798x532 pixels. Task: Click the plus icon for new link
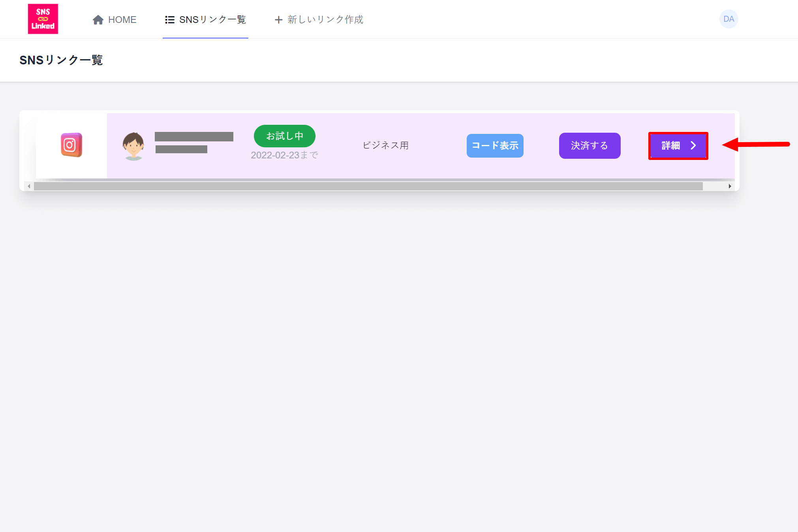[278, 20]
